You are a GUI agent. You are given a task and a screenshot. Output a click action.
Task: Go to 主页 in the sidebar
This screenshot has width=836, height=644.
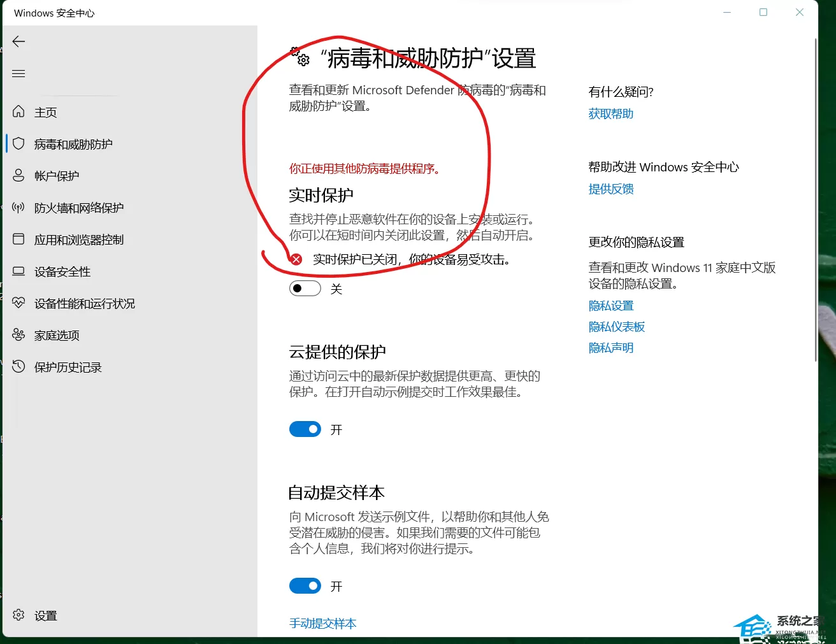pyautogui.click(x=45, y=112)
